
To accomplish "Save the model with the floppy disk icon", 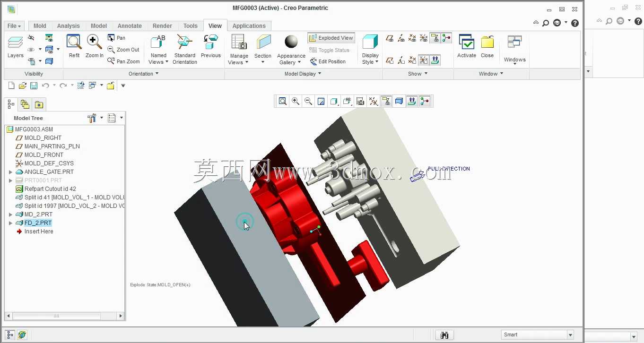I will [34, 86].
